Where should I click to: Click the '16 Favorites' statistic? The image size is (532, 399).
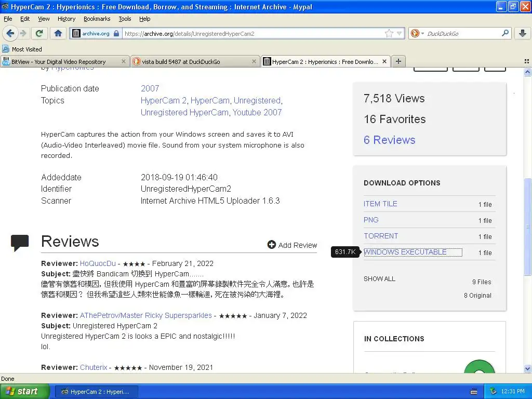pos(395,119)
